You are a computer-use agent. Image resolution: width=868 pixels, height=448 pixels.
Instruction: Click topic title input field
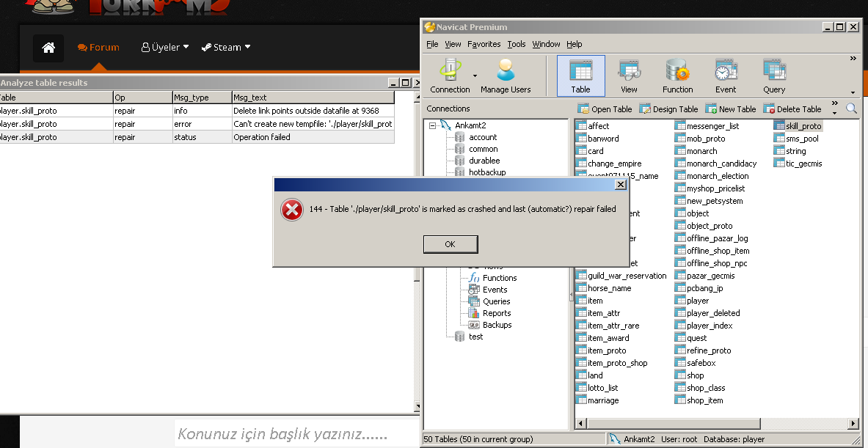[296, 433]
